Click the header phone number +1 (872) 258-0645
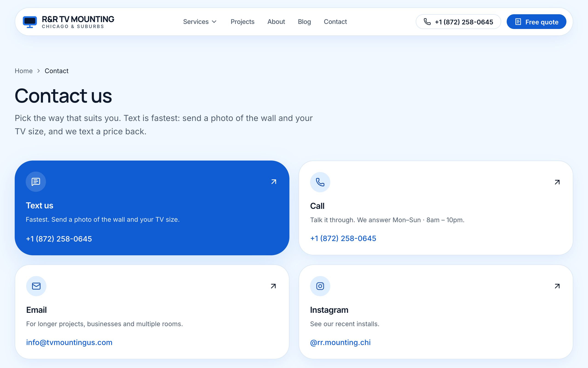This screenshot has width=588, height=368. pos(458,22)
